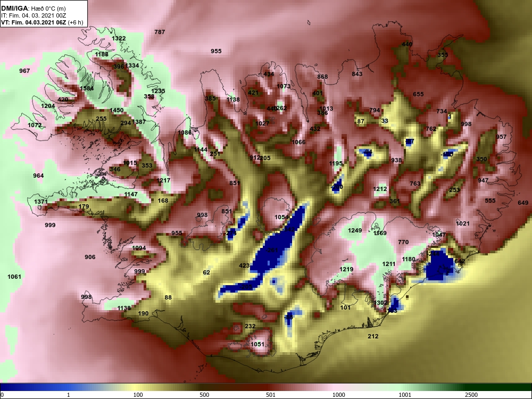Image resolution: width=532 pixels, height=399 pixels.
Task: Click the map value 1235
Action: pos(158,91)
